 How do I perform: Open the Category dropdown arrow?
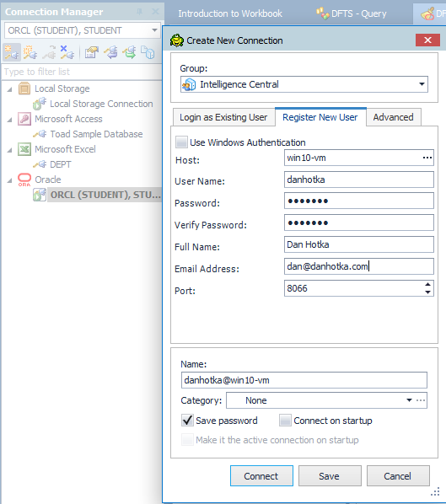click(409, 400)
